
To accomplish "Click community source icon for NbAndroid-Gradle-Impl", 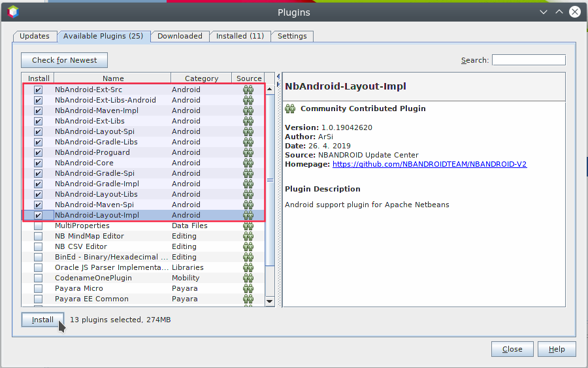I will click(x=248, y=184).
